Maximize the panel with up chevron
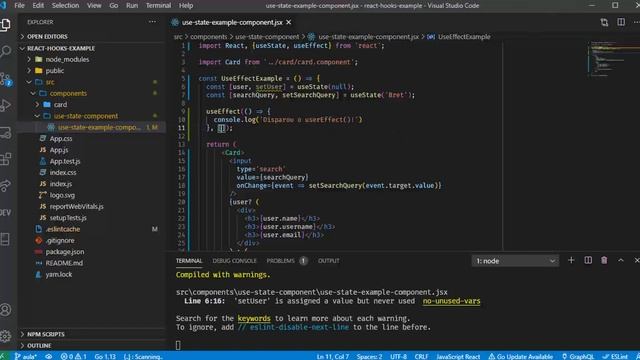640x360 pixels. click(621, 260)
